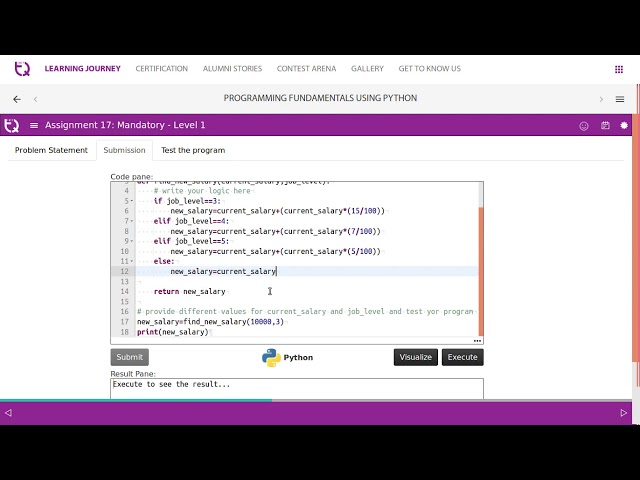640x480 pixels.
Task: Click the Execute button
Action: point(462,357)
